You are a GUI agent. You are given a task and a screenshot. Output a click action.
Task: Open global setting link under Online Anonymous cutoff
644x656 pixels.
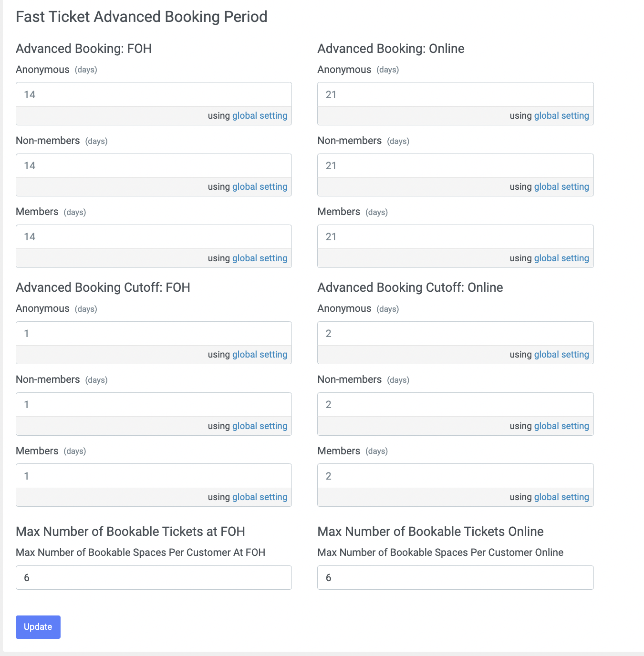pyautogui.click(x=561, y=355)
